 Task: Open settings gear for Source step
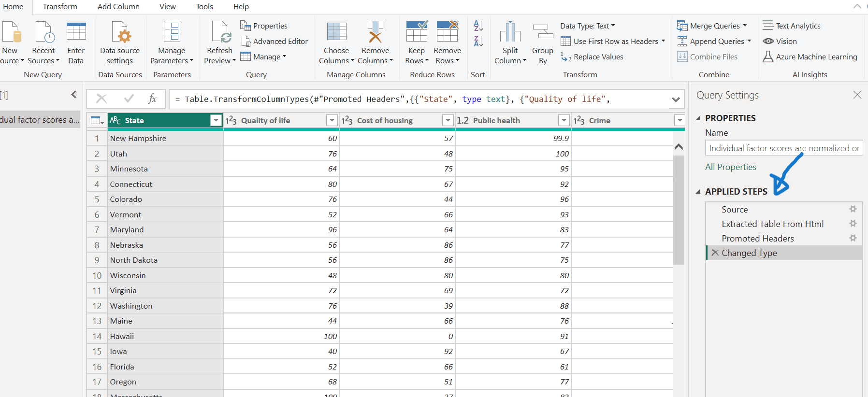tap(853, 209)
